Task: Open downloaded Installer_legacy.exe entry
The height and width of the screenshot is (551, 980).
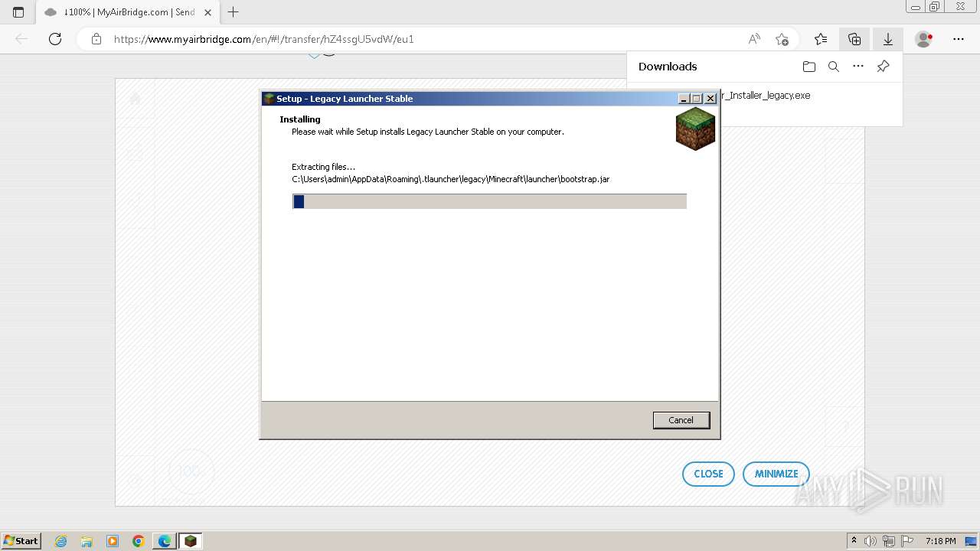Action: coord(765,96)
